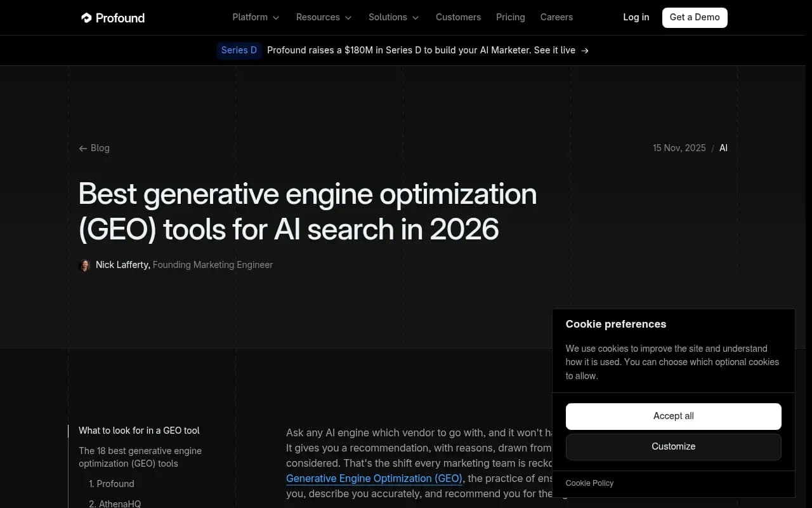Viewport: 812px width, 508px height.
Task: Click the Series D badge
Action: (x=239, y=50)
